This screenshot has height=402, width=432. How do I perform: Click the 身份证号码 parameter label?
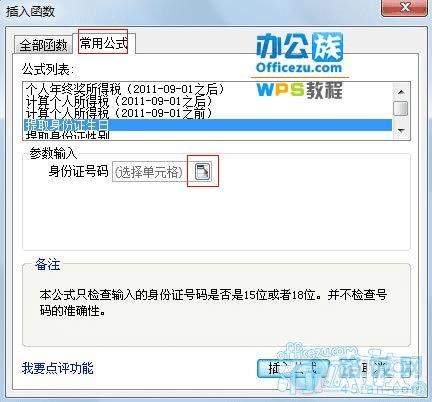point(78,171)
